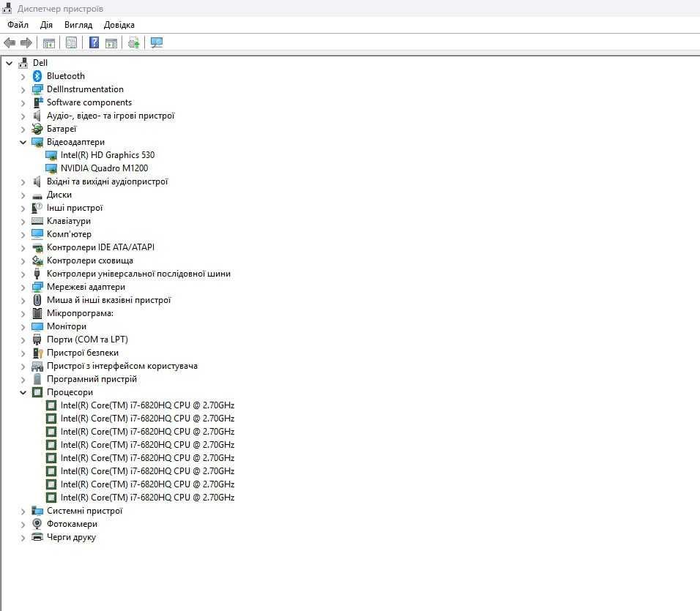Click the Forward arrow toolbar icon

pyautogui.click(x=26, y=43)
